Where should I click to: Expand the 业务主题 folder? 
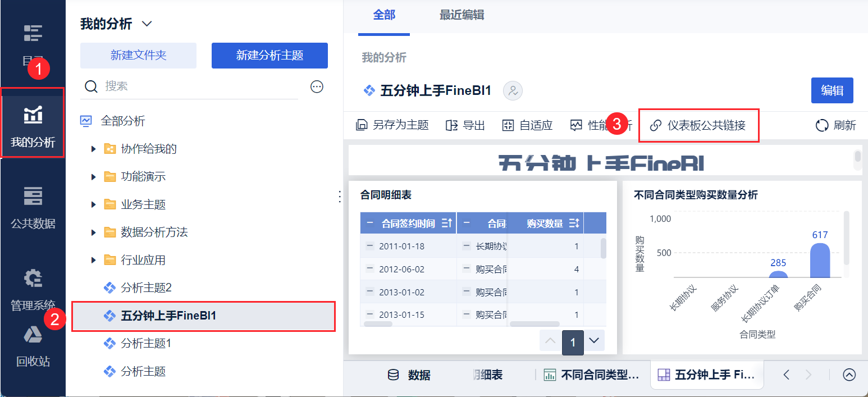tap(94, 204)
